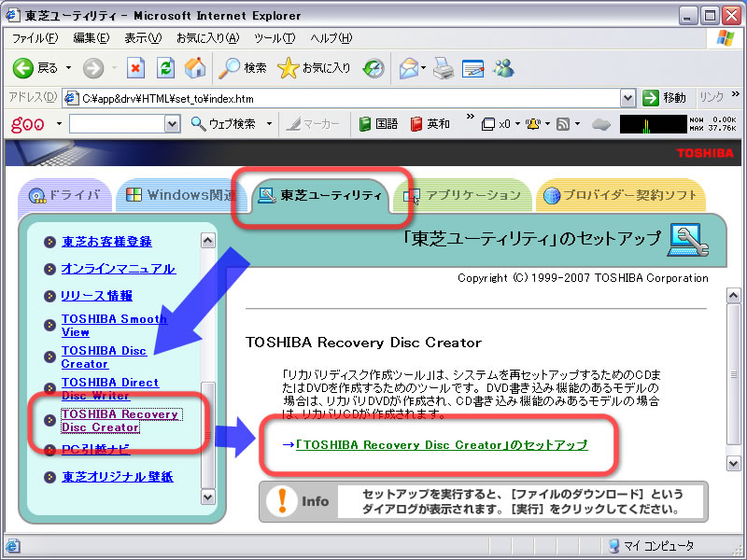Click the popup blocker x0 icon
Screen dimensions: 747x560
(x=488, y=124)
